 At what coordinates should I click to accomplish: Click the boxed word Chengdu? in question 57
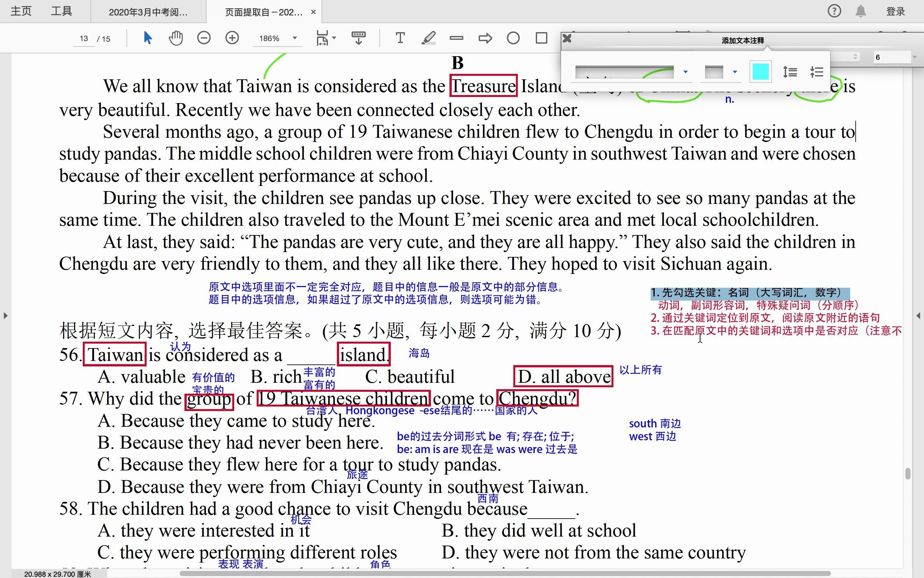(x=538, y=398)
